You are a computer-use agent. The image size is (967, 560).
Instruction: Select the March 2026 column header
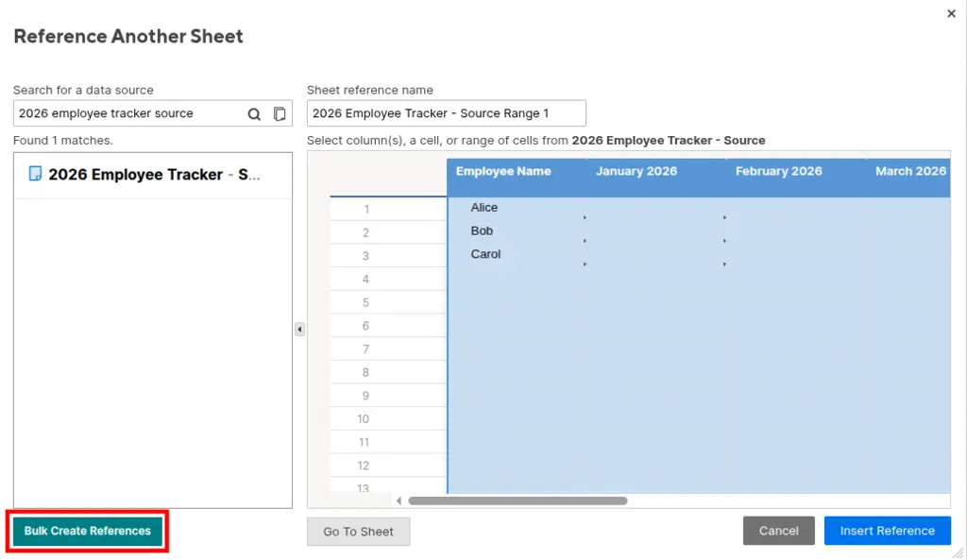point(908,178)
